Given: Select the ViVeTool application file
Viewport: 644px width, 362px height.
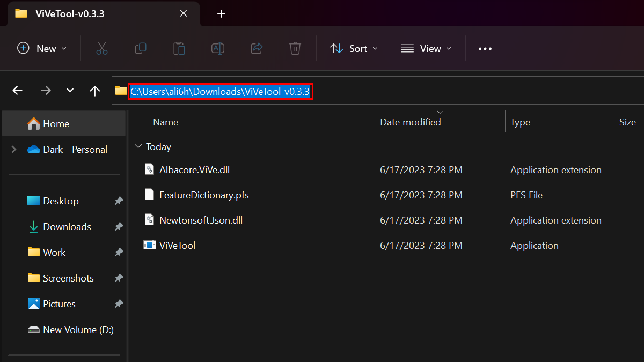Looking at the screenshot, I should coord(177,246).
